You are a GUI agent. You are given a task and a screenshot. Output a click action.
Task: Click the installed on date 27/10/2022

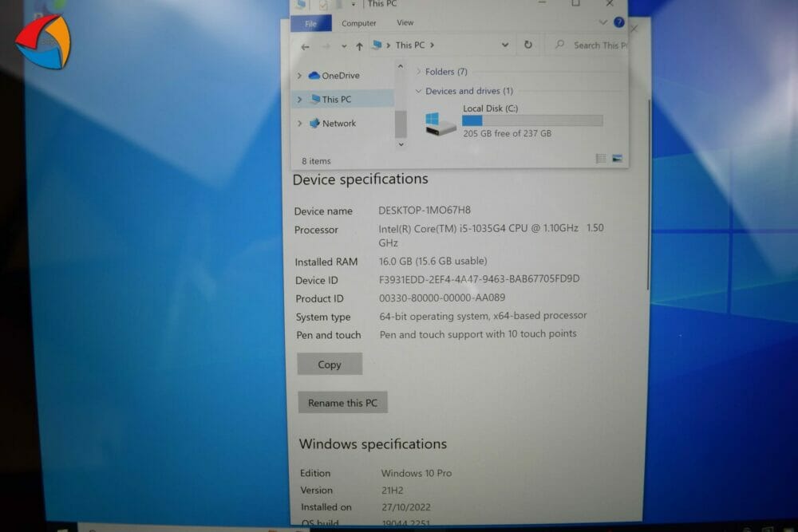pyautogui.click(x=406, y=507)
